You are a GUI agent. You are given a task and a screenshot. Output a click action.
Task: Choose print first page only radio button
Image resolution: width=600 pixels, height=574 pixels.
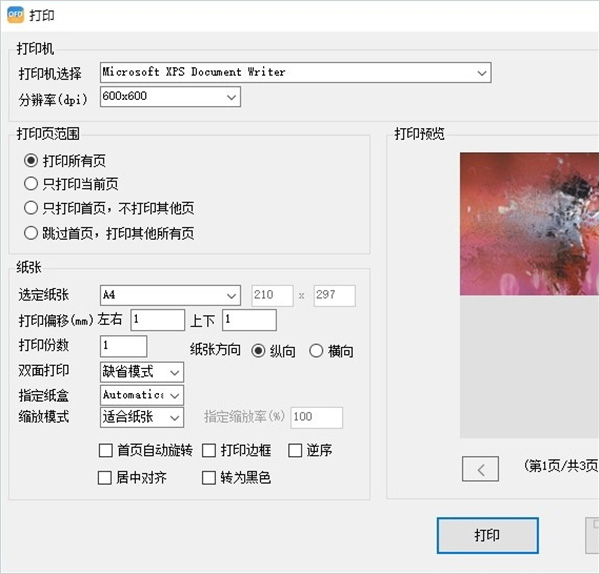(31, 209)
